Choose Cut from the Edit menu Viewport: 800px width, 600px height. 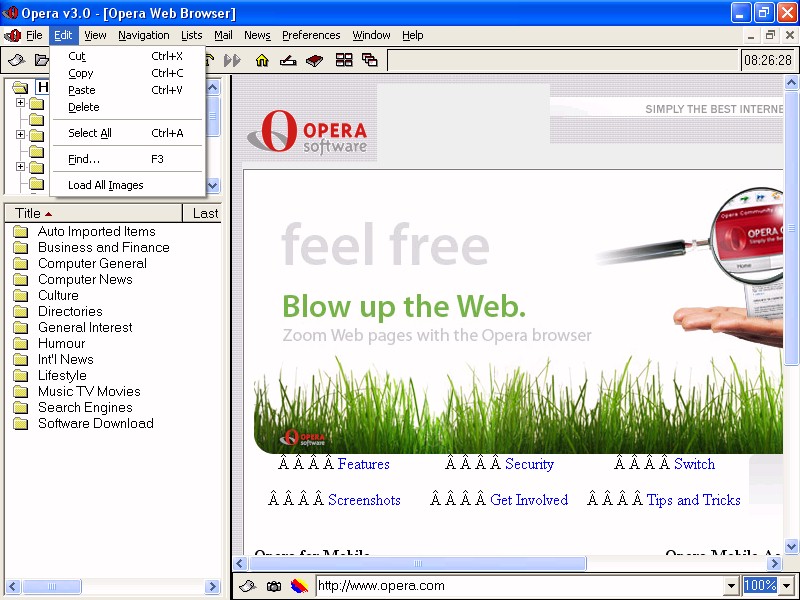click(128, 56)
